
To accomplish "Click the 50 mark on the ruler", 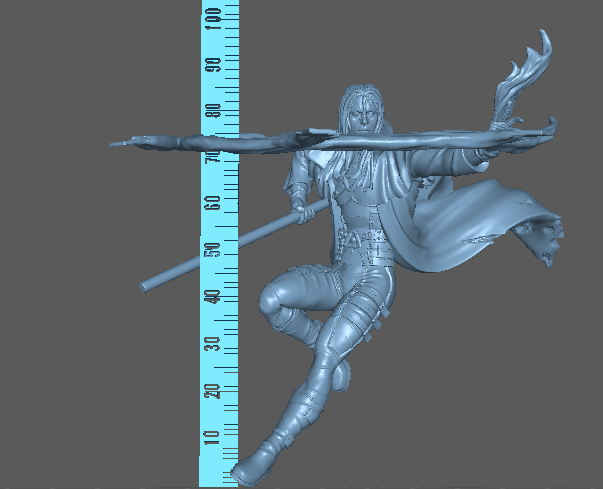I will pos(213,249).
